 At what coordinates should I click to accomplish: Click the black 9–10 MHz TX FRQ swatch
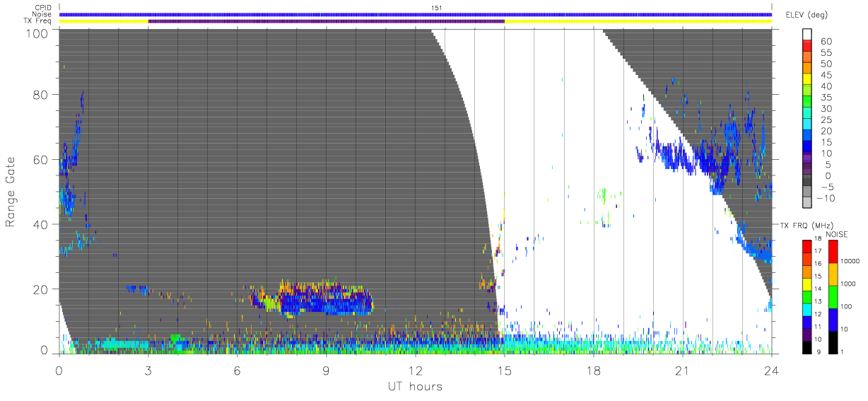pos(807,347)
